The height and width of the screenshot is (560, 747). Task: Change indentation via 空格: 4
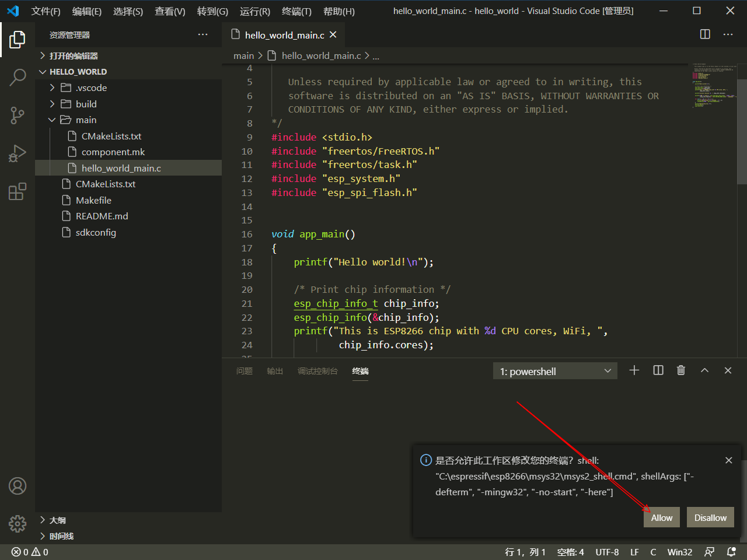[570, 552]
